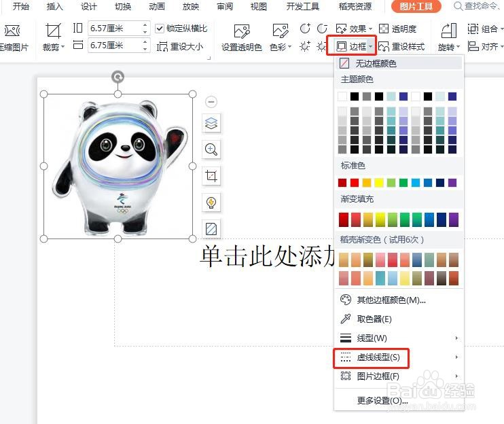
Task: Click Set Transparent Color (设置透明色) icon
Action: pos(242,31)
